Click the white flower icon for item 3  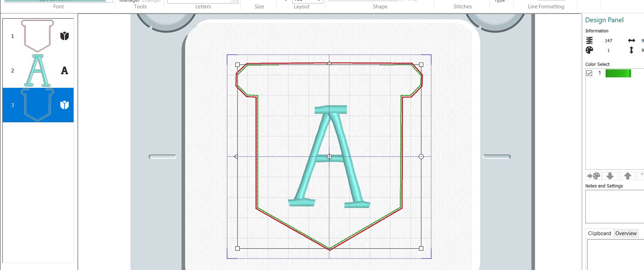click(x=65, y=105)
